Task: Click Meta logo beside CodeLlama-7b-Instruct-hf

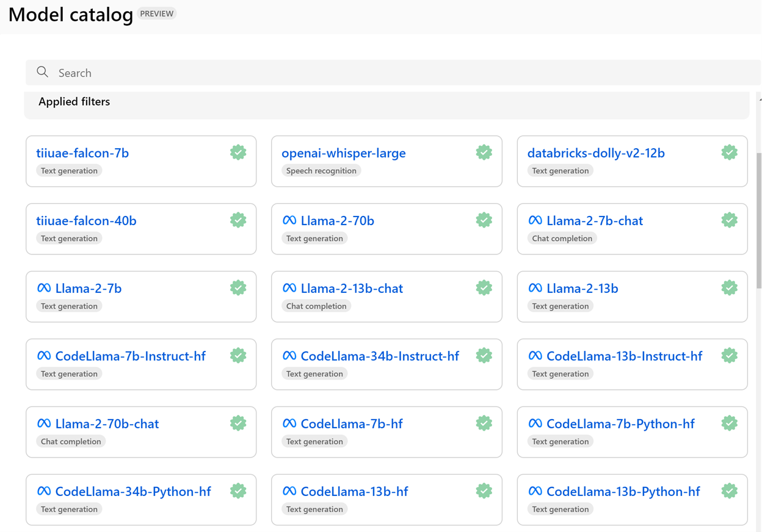Action: tap(44, 356)
